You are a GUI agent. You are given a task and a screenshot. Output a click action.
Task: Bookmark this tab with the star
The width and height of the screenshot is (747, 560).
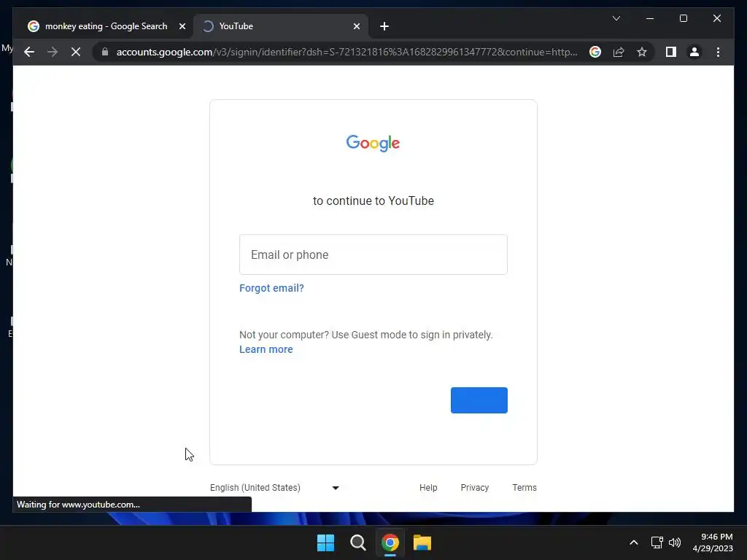[642, 52]
